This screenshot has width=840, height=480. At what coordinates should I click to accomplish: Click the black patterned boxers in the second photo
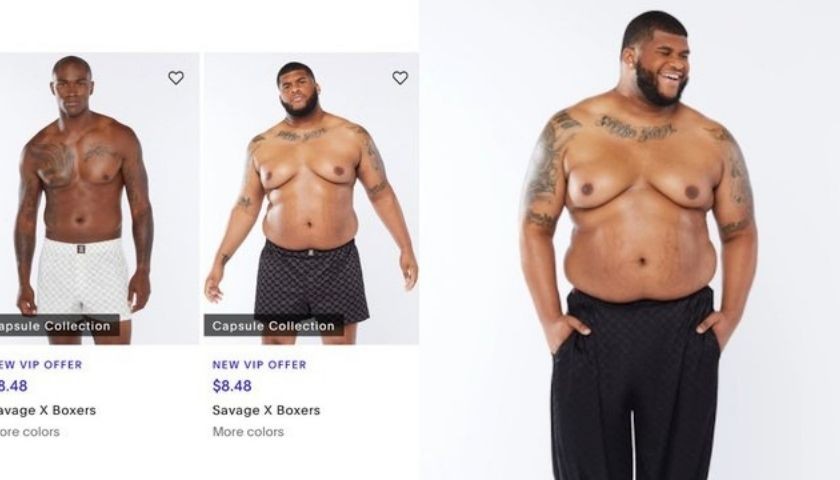point(311,283)
